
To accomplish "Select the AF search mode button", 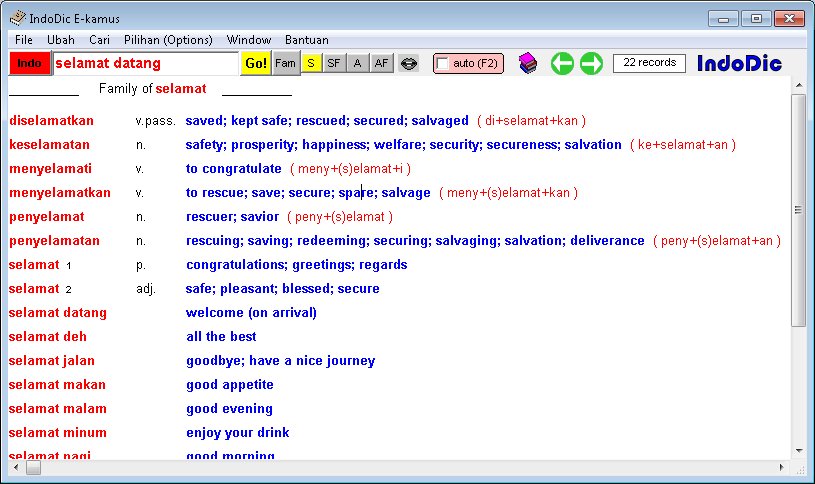I will (x=382, y=63).
